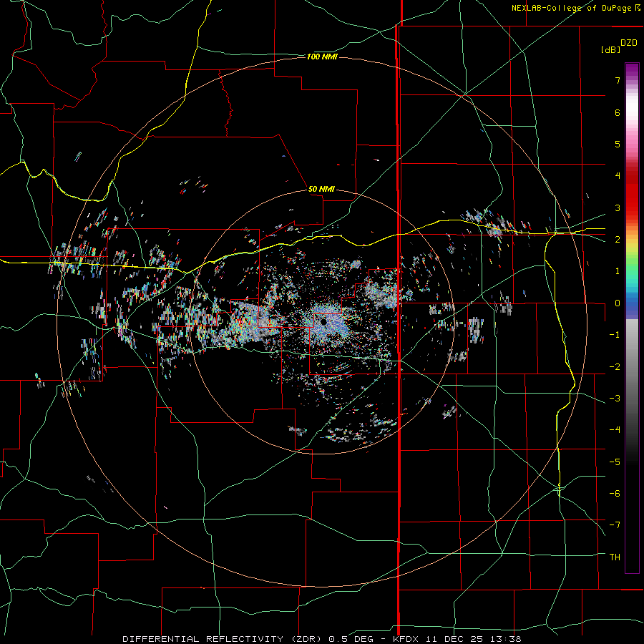
Task: Click the TH threshold label on the scale
Action: [615, 557]
